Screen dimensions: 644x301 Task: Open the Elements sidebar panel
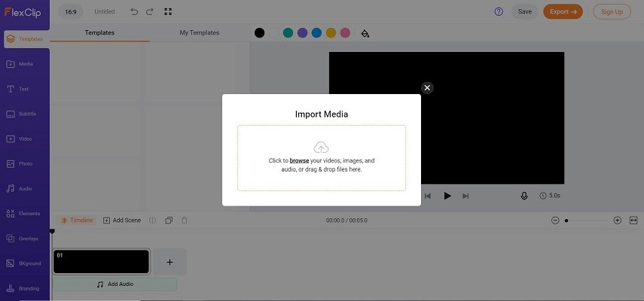24,214
